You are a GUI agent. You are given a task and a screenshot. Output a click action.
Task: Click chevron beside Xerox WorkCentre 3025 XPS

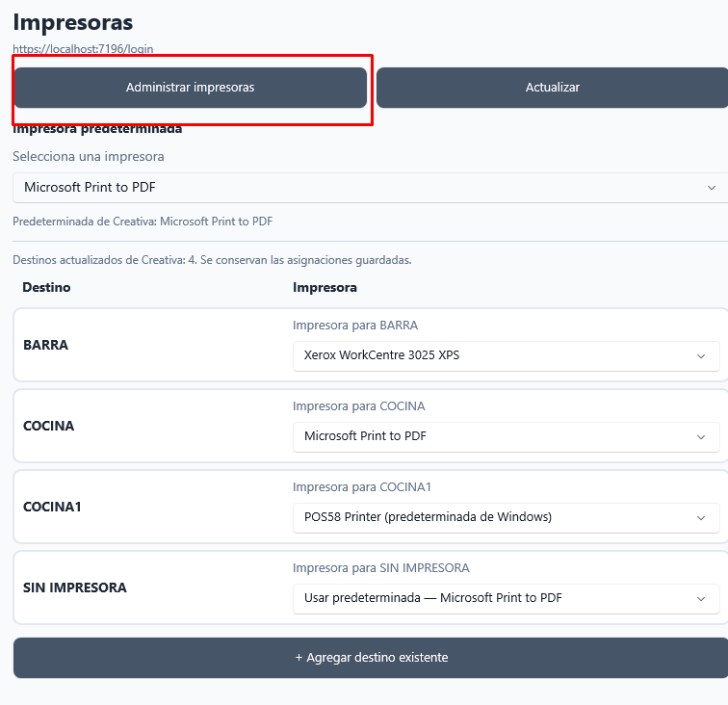pyautogui.click(x=701, y=356)
